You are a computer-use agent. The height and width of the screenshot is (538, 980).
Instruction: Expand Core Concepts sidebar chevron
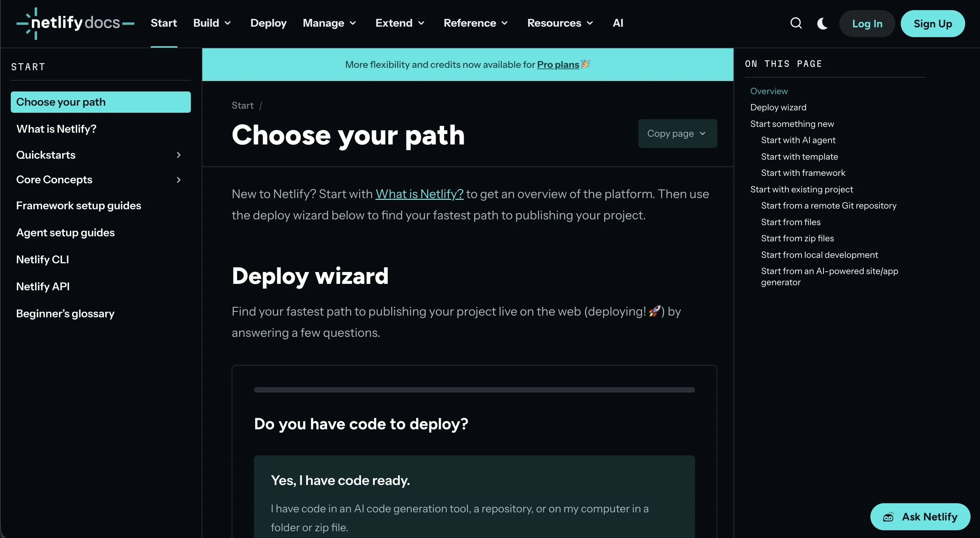tap(178, 180)
